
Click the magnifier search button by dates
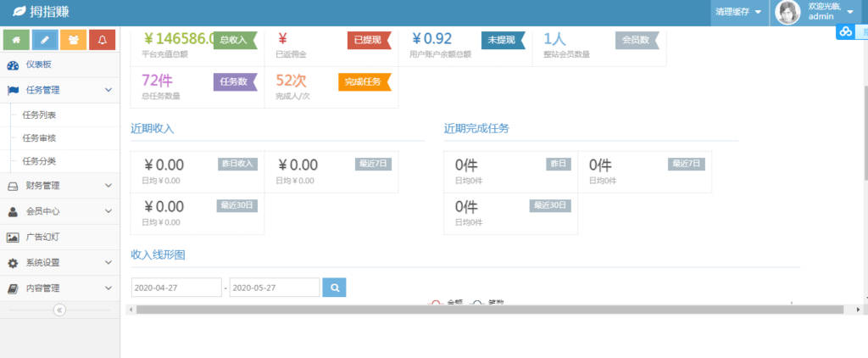coord(334,288)
